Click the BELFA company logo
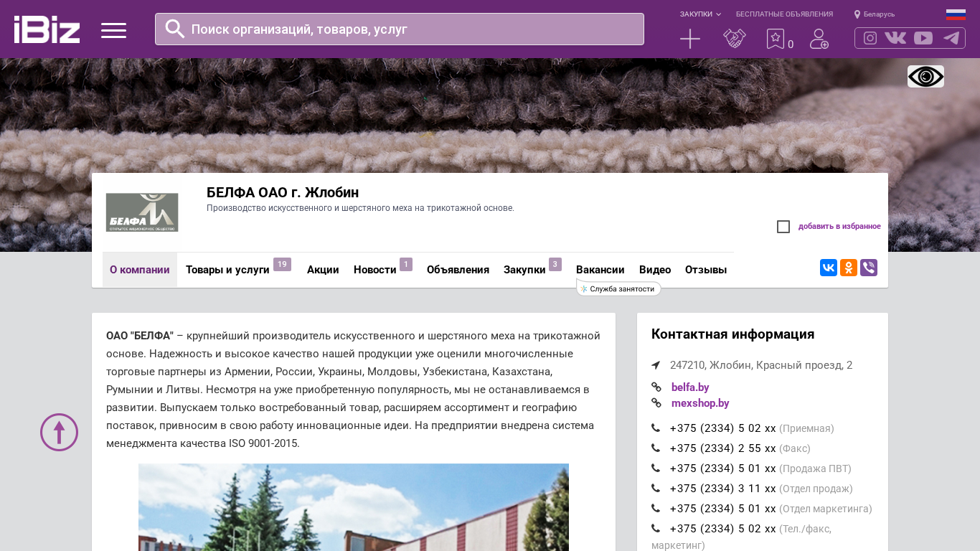The height and width of the screenshot is (551, 980). pyautogui.click(x=142, y=212)
